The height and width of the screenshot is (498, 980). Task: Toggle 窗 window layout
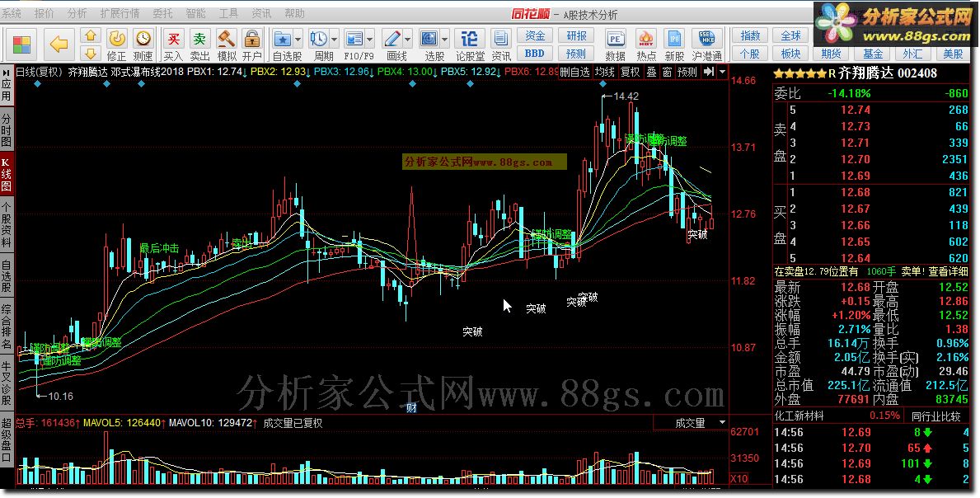667,72
